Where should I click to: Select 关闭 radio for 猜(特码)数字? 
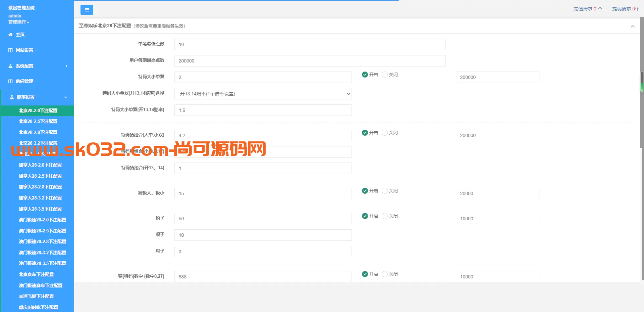[x=385, y=274]
